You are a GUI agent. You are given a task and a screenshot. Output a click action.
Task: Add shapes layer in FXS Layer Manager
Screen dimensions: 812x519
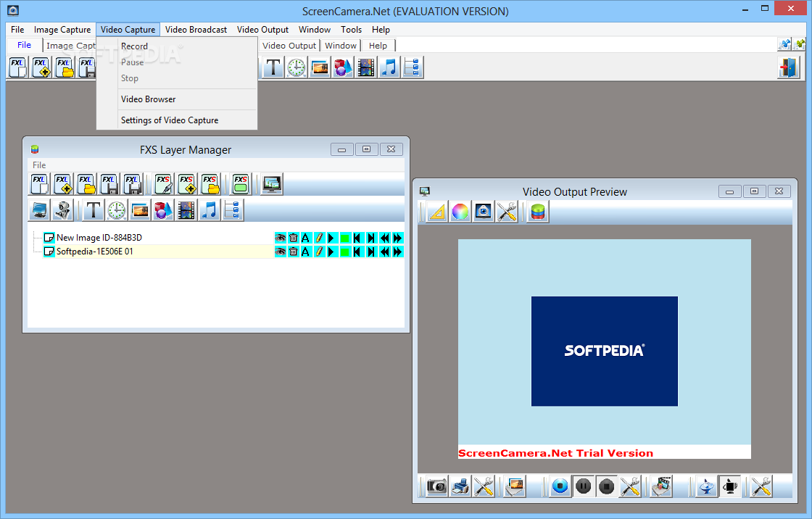click(x=162, y=209)
